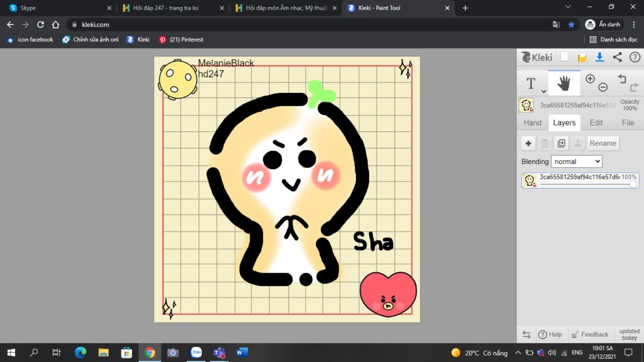The image size is (644, 362).
Task: Open the Feedback link
Action: point(590,334)
